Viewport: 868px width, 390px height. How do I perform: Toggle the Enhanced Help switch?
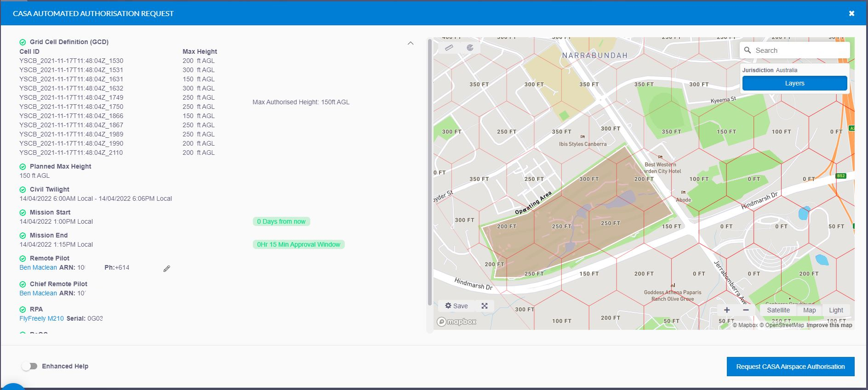pos(30,366)
